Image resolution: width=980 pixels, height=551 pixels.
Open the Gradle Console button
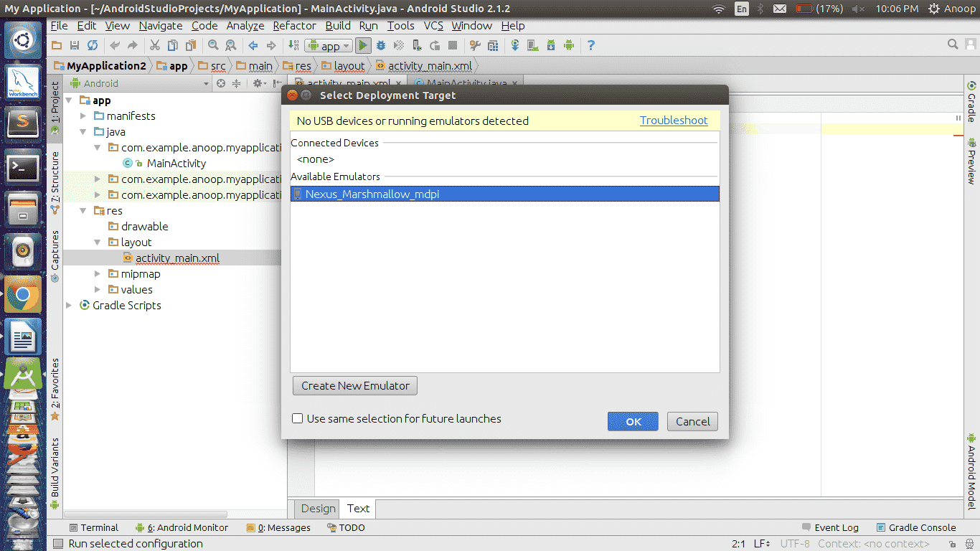(x=917, y=527)
